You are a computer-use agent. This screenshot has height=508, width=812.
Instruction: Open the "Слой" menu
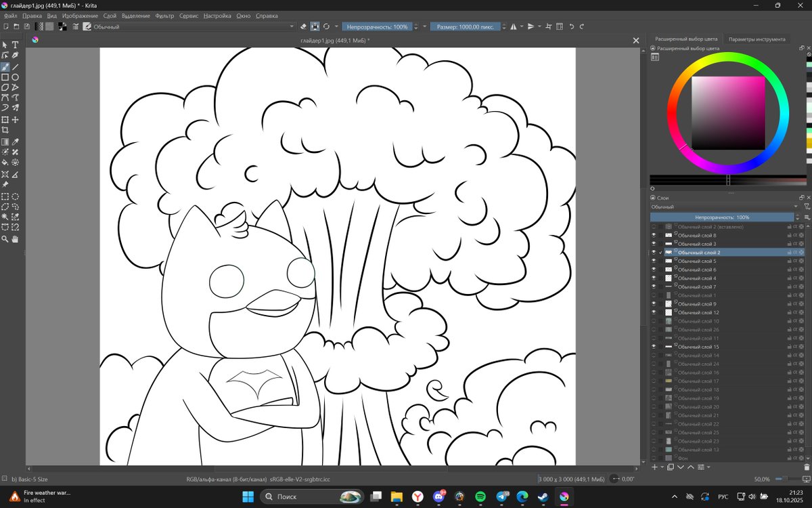[110, 16]
